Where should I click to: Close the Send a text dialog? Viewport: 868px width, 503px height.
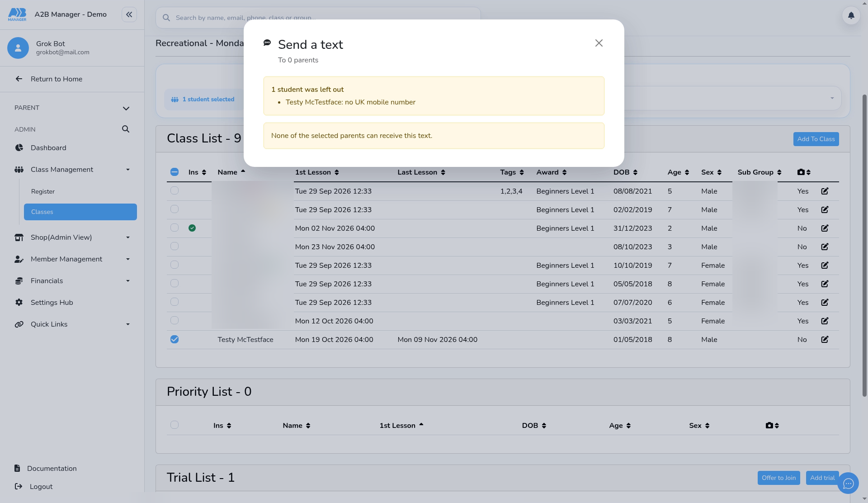(x=599, y=43)
